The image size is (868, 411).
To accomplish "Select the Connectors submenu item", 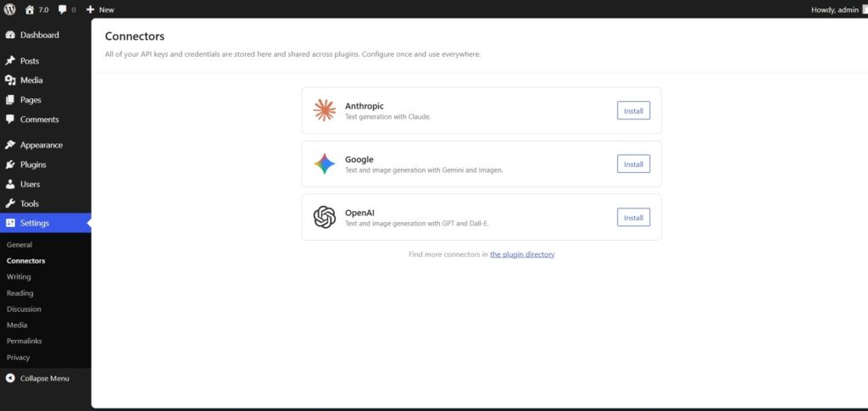I will (x=26, y=260).
